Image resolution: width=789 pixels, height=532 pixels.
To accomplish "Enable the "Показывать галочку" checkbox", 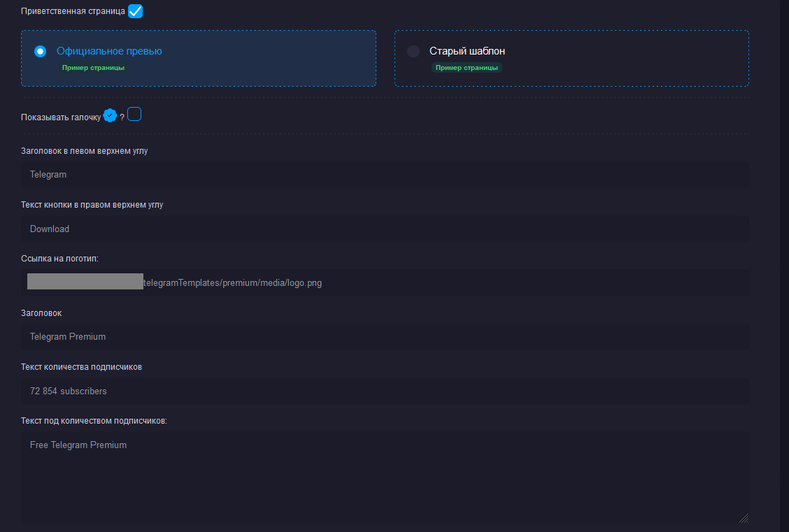I will pyautogui.click(x=134, y=114).
